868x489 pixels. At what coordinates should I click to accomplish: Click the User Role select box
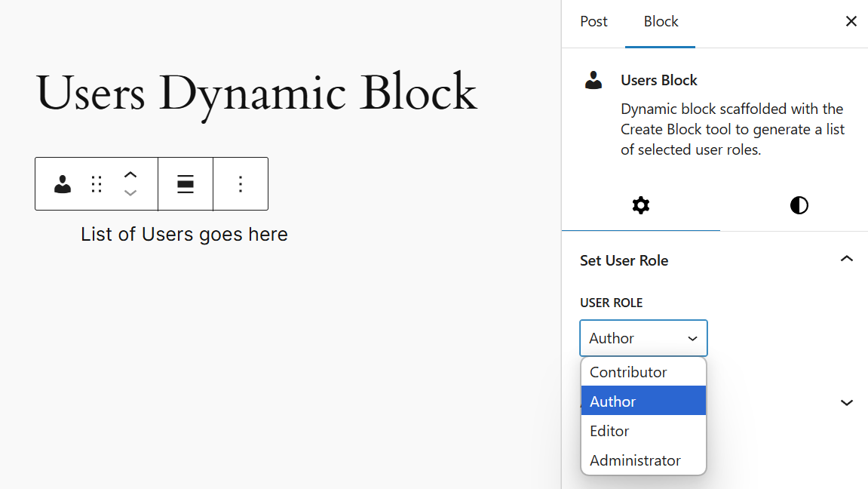point(643,338)
